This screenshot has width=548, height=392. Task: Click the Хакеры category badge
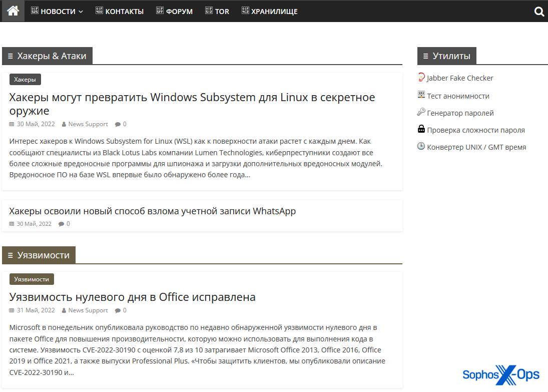[25, 79]
